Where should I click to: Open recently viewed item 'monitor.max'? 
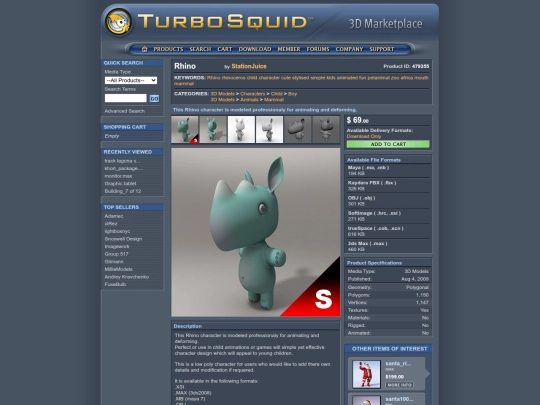click(x=118, y=176)
